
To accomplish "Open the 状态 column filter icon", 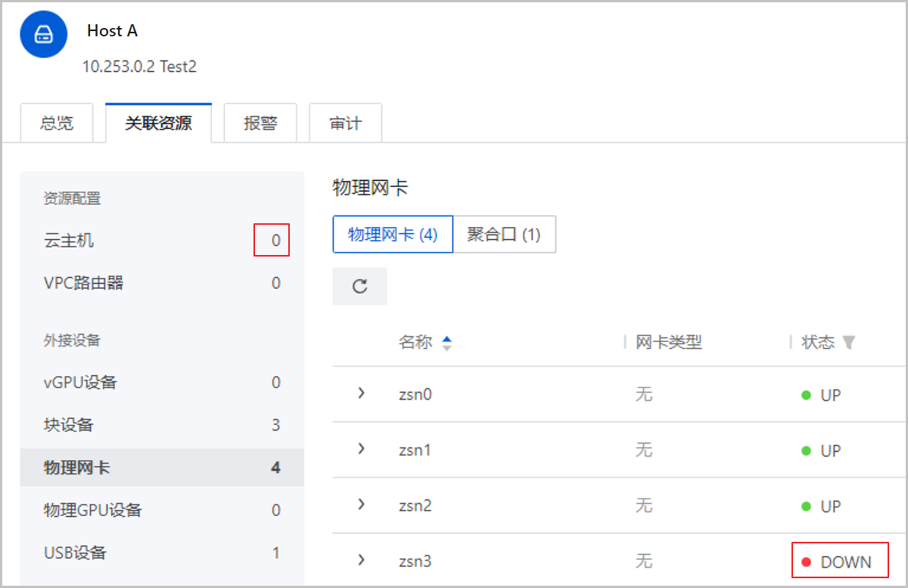I will pyautogui.click(x=849, y=343).
